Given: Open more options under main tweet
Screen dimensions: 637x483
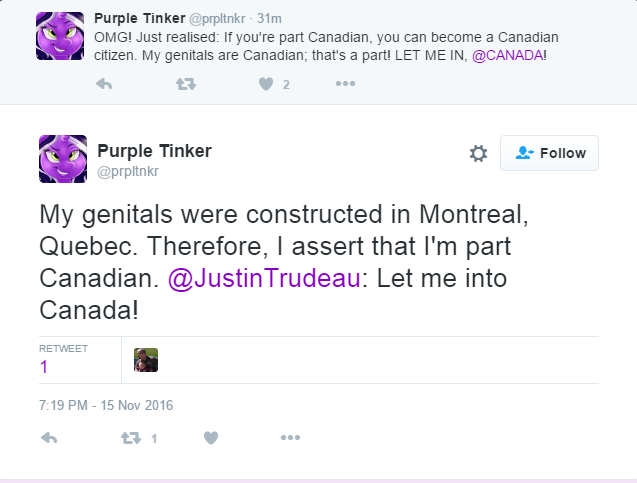Looking at the screenshot, I should [290, 438].
